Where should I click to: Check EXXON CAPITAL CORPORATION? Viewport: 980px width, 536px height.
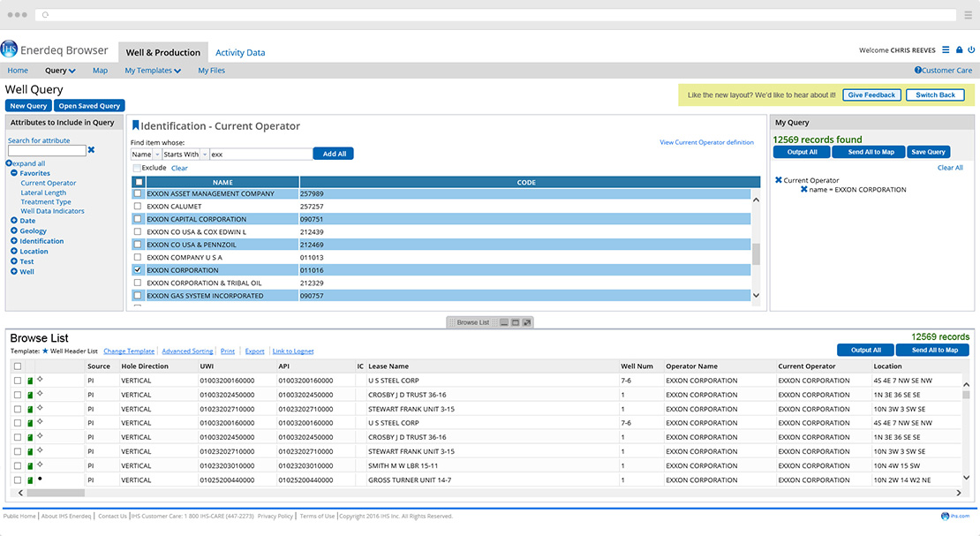138,220
